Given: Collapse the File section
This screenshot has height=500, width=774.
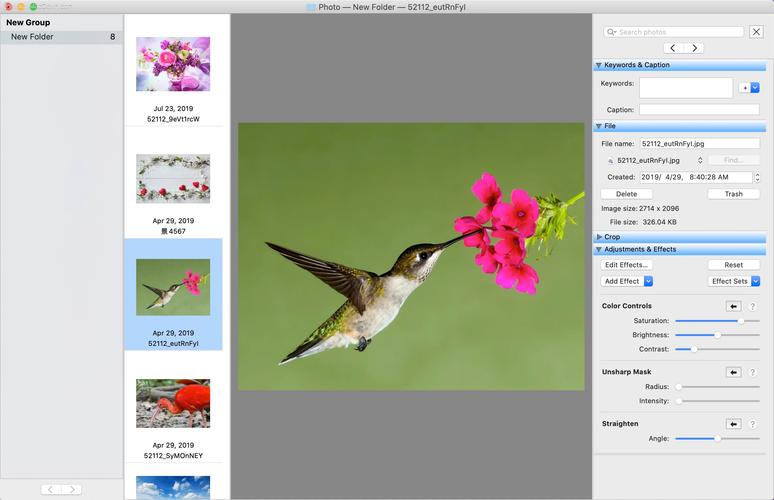Looking at the screenshot, I should pos(599,126).
